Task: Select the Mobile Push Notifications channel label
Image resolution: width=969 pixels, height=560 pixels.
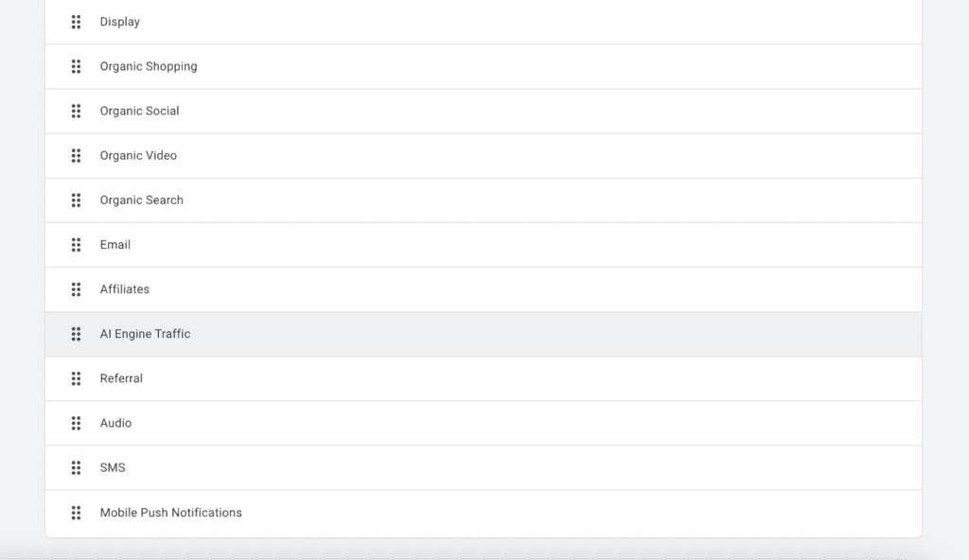Action: (171, 513)
